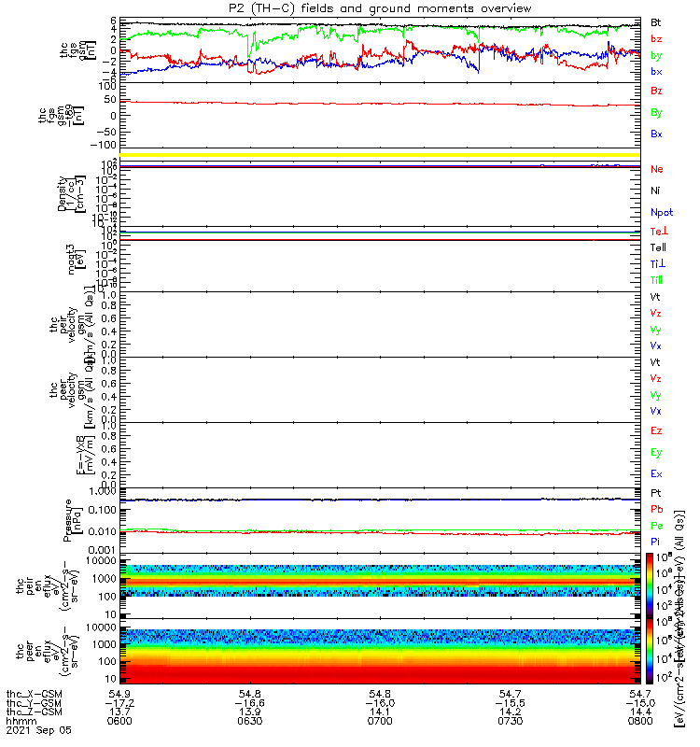Select 'Vt' legend of the peer velocity panel

(655, 362)
